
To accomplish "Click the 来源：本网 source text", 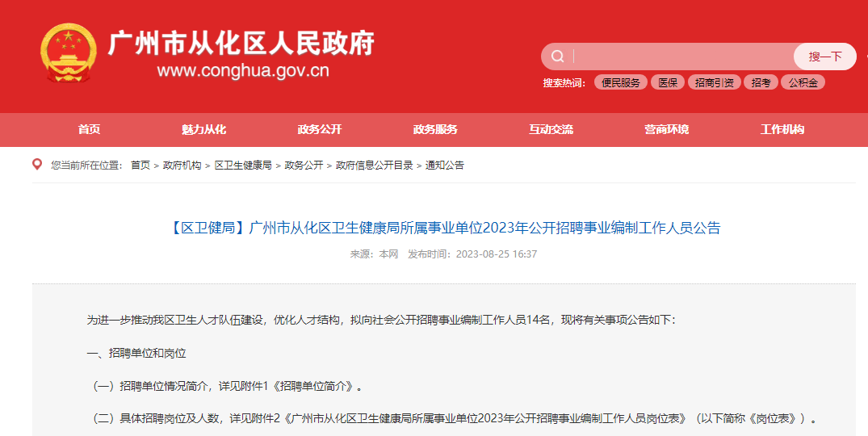I will point(374,254).
